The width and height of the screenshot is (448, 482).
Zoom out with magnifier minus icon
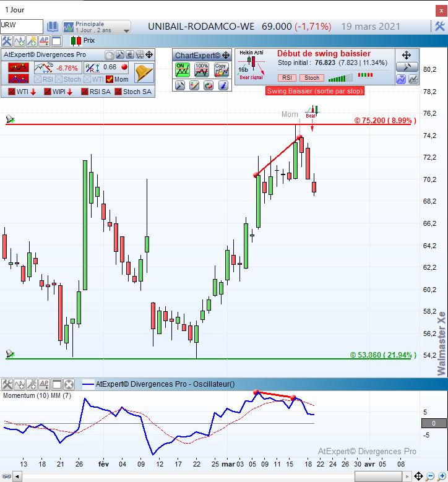click(430, 476)
